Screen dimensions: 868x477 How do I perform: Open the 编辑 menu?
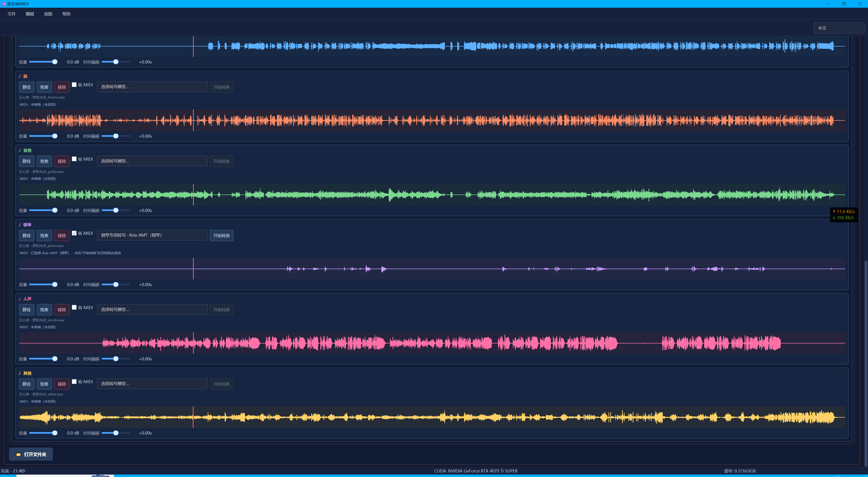(x=30, y=14)
